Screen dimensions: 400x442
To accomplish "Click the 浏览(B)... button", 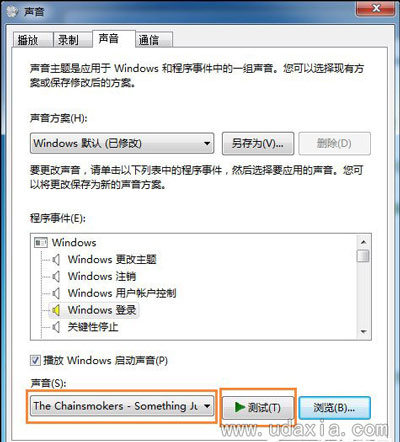I will (334, 408).
